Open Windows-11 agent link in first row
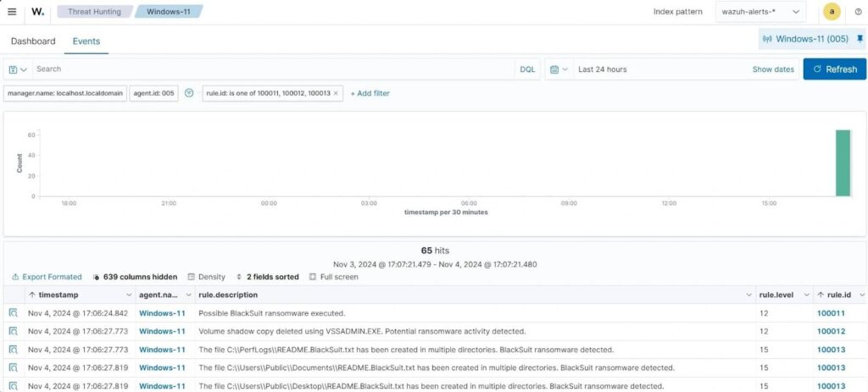The width and height of the screenshot is (868, 392). [x=162, y=313]
